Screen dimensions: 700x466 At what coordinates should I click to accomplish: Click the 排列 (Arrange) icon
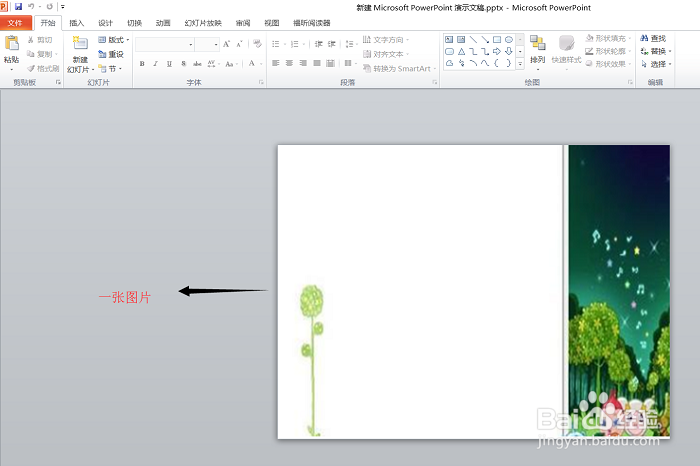pos(538,43)
